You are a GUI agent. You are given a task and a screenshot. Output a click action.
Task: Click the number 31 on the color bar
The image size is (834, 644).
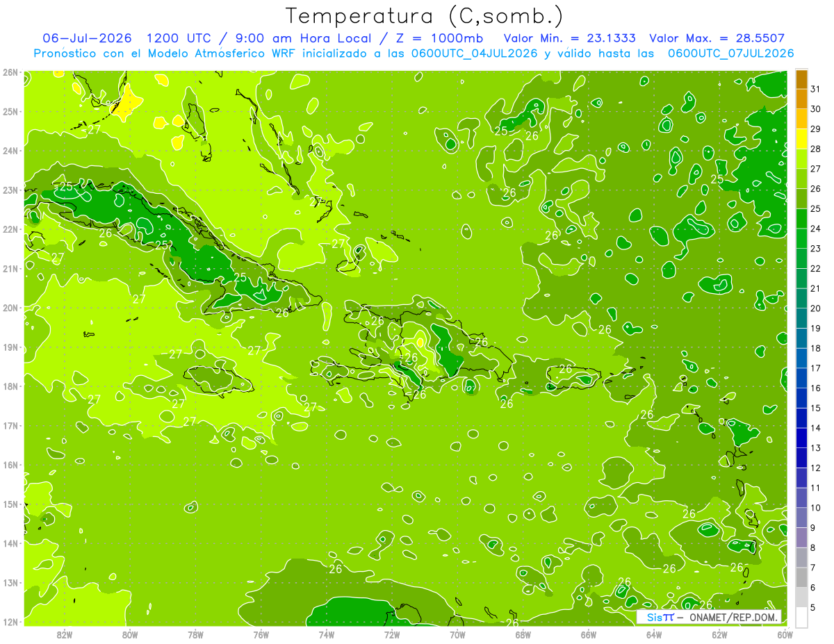(x=816, y=89)
